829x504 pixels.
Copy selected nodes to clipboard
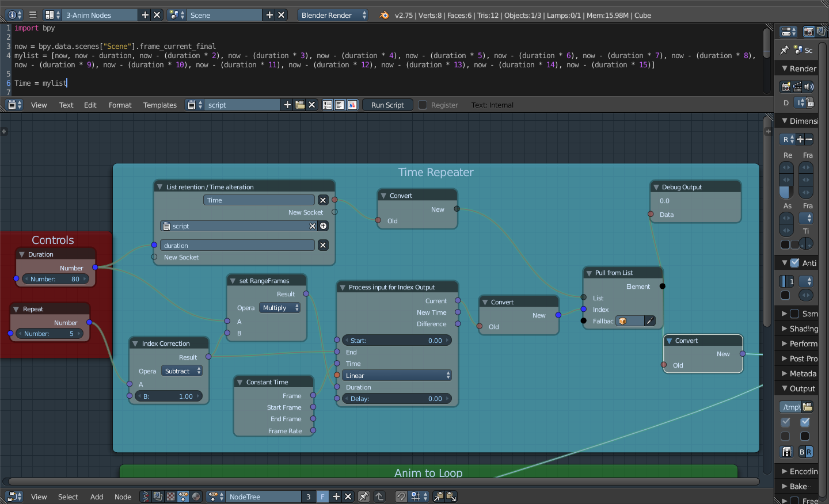439,497
